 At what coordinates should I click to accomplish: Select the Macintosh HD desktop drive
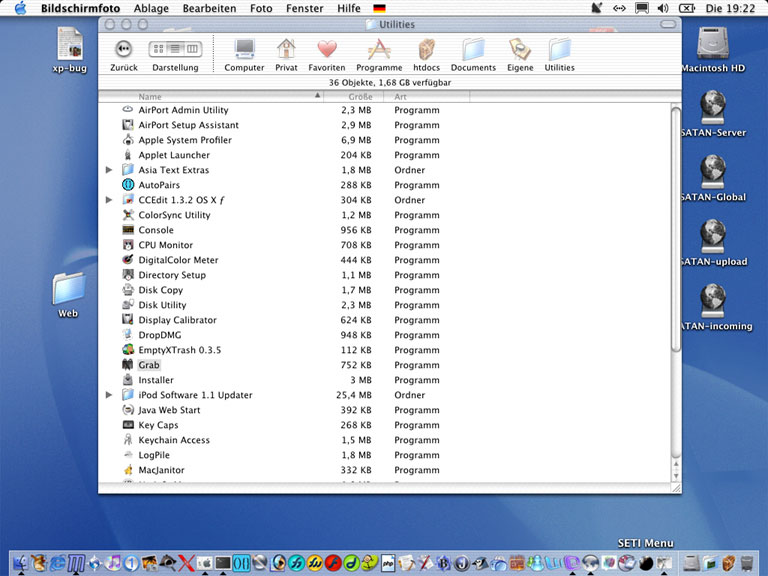(x=713, y=50)
